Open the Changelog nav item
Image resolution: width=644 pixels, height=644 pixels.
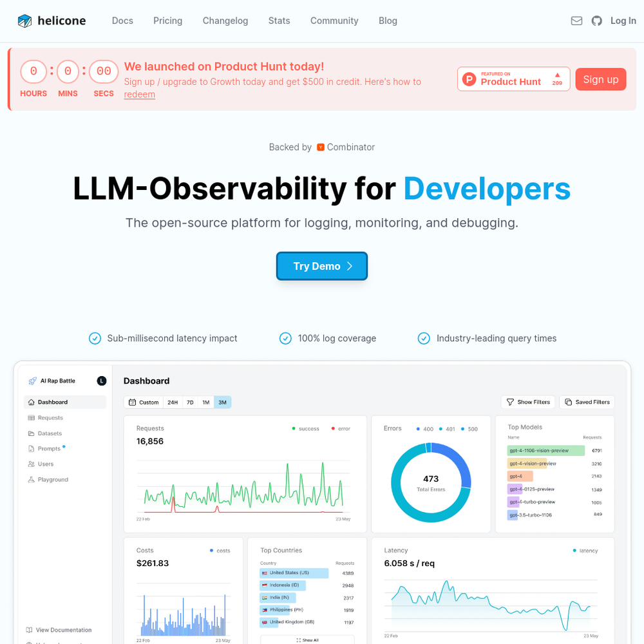click(x=225, y=21)
